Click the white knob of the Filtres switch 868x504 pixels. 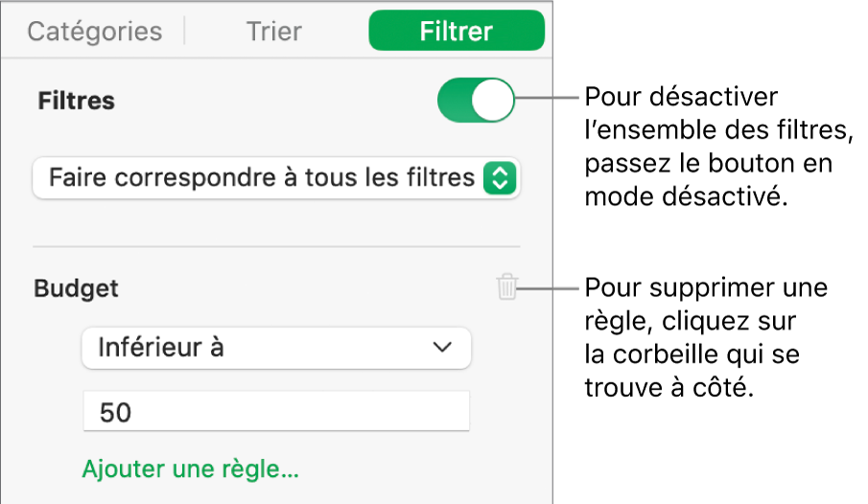coord(495,102)
